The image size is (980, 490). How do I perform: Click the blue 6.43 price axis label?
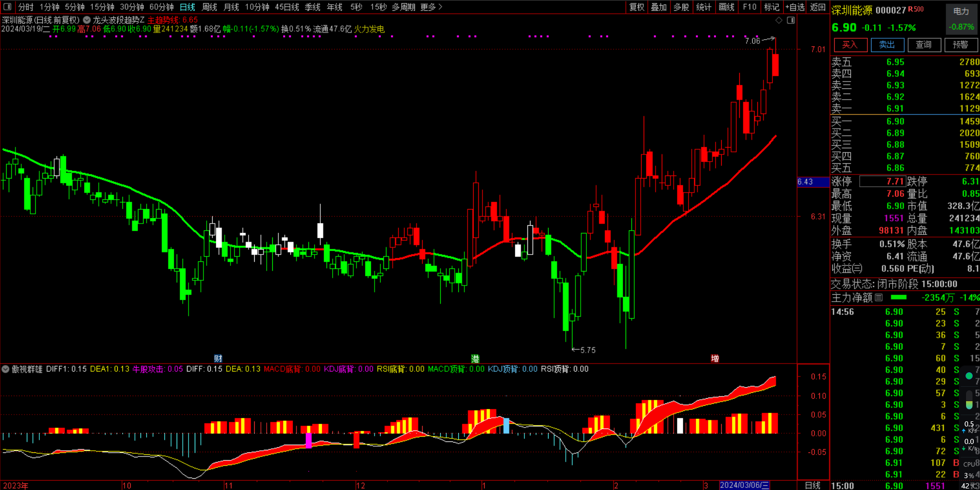(x=813, y=182)
